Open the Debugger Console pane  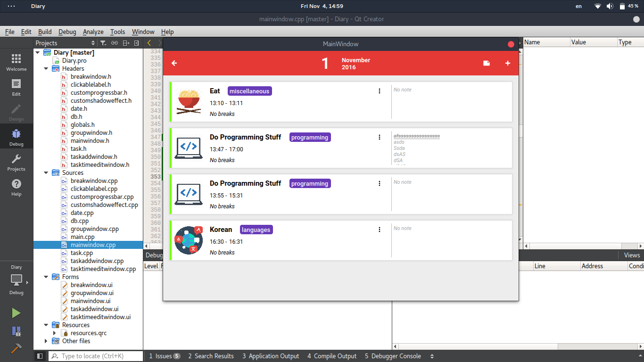coord(393,356)
